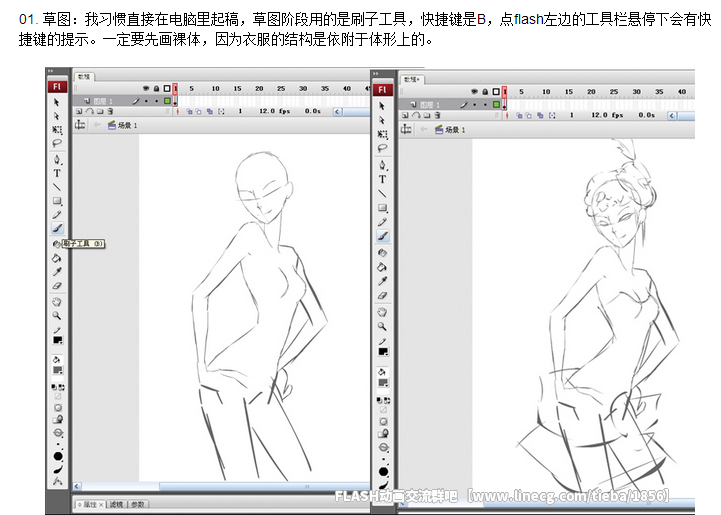The image size is (721, 515).
Task: Select the Lasso tool in right Flash window
Action: tap(382, 149)
